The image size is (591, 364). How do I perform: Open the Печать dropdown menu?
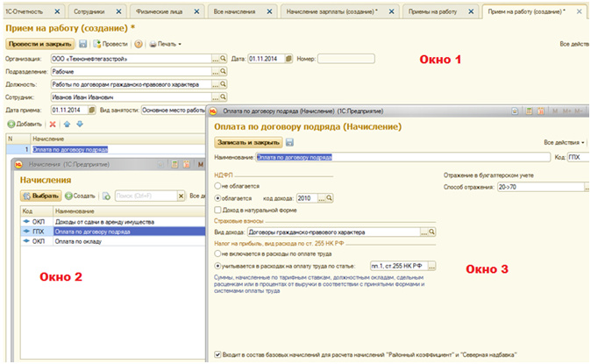165,44
